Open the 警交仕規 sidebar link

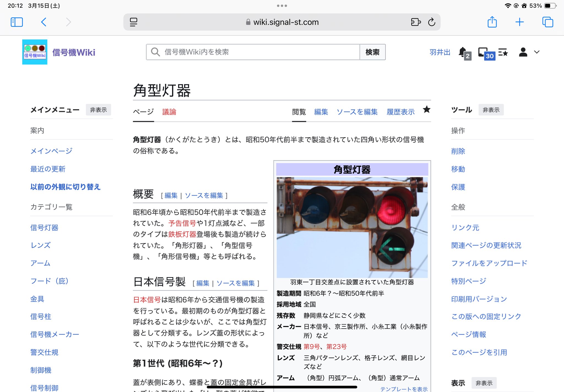[44, 352]
